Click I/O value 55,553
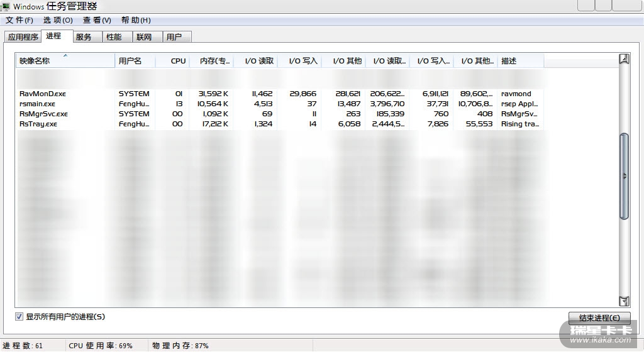 tap(479, 124)
